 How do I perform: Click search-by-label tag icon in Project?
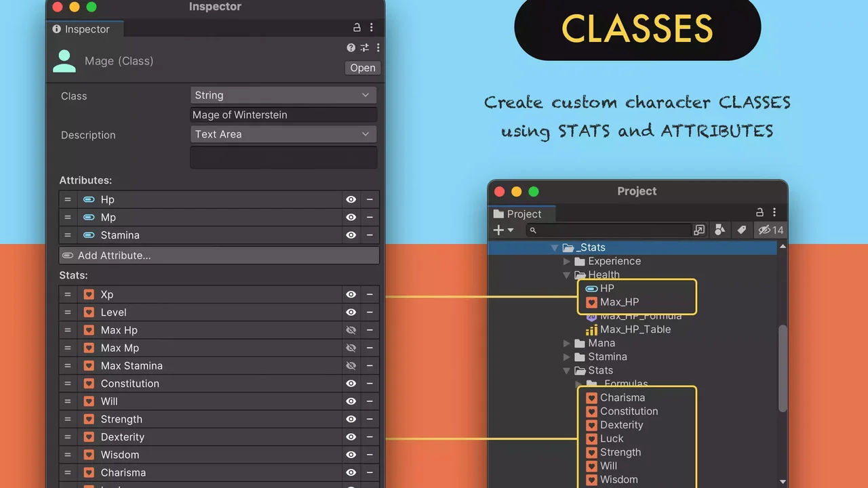click(742, 230)
